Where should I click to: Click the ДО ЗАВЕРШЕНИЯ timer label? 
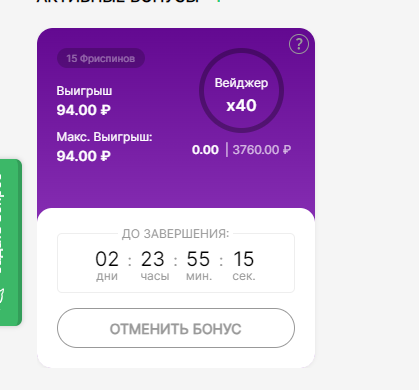(175, 234)
